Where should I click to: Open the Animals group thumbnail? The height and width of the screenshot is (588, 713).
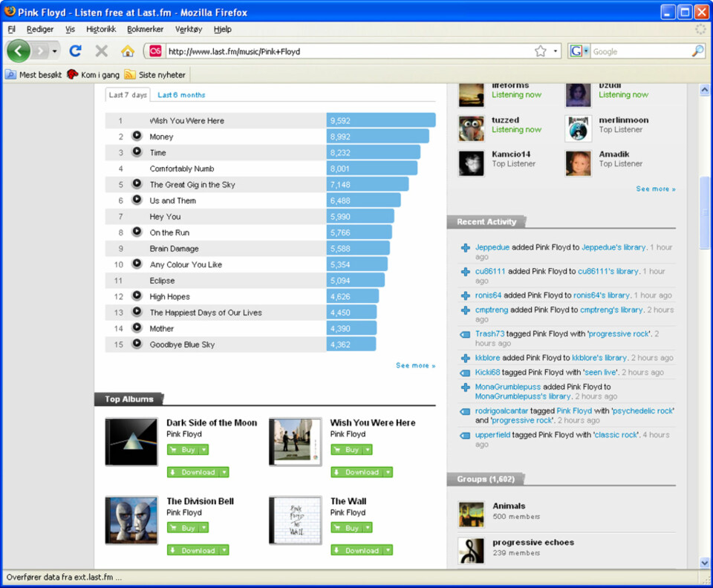click(x=471, y=514)
